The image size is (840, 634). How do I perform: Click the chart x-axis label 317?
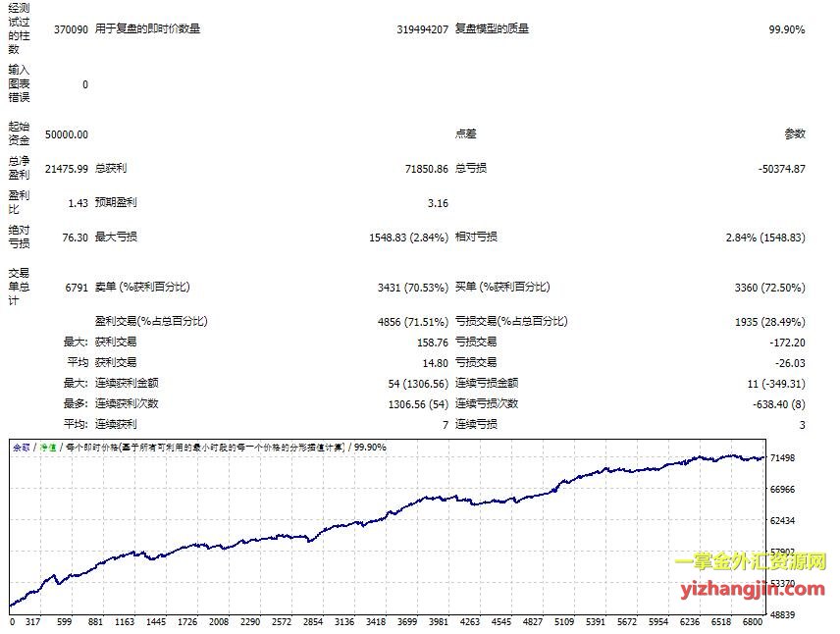click(32, 621)
